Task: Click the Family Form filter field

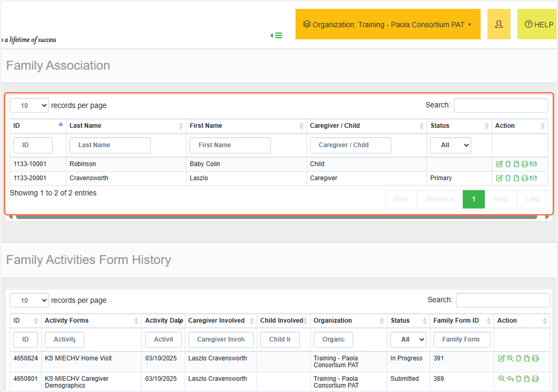Action: click(x=462, y=340)
